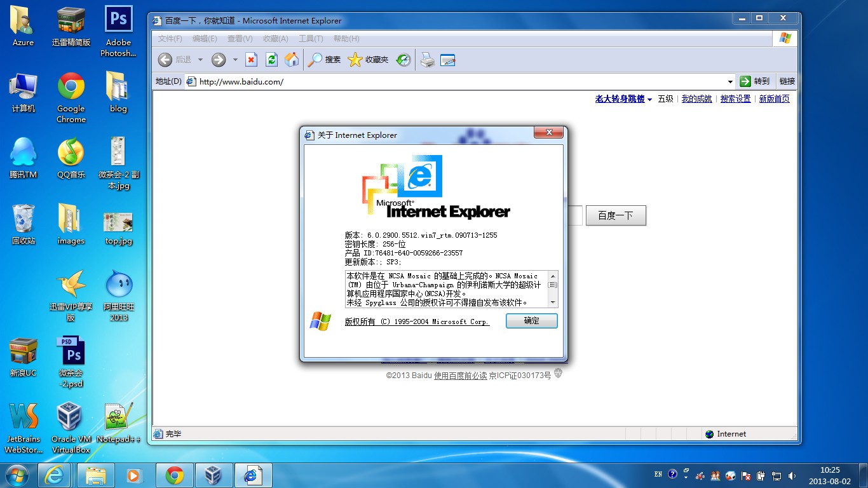
Task: Click the 我的成就 link
Action: coord(696,98)
